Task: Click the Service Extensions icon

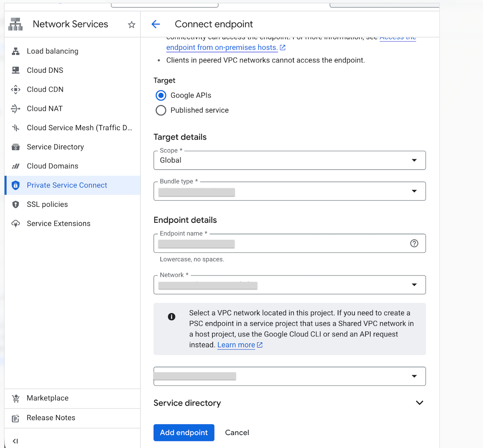Action: [x=16, y=224]
